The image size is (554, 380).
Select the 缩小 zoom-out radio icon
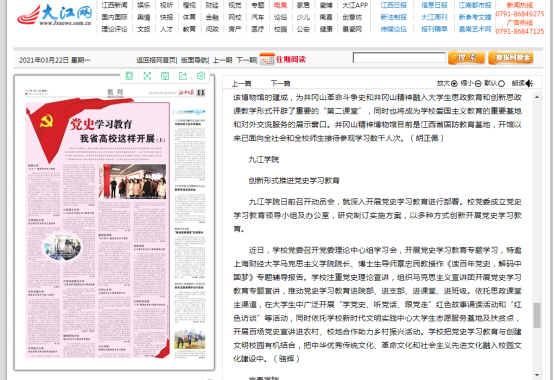tap(478, 84)
